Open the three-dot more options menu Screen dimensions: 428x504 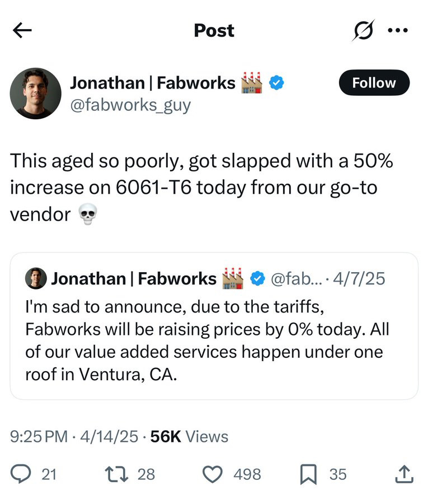(398, 30)
